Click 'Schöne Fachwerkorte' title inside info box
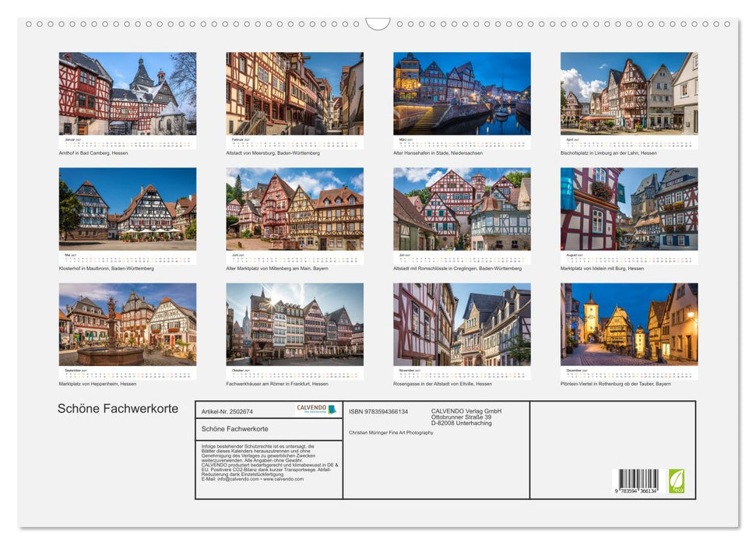 235,429
